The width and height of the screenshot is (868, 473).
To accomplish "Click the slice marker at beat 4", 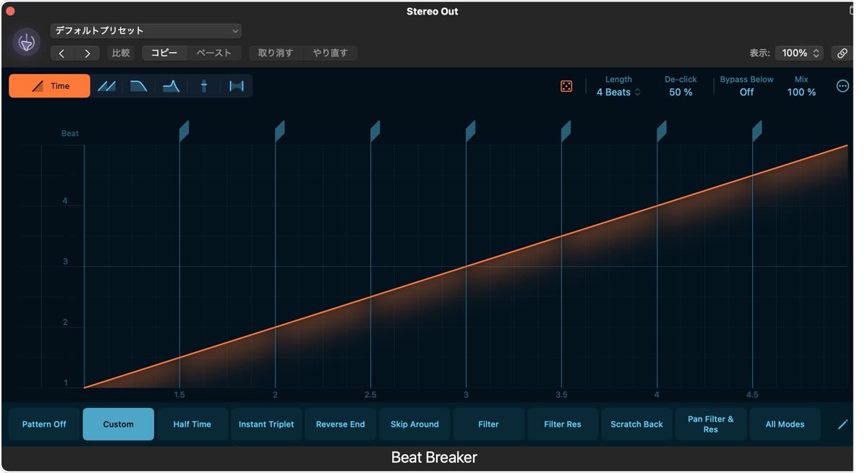I will 661,131.
